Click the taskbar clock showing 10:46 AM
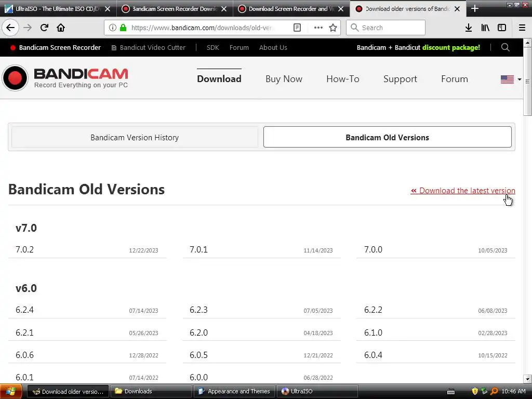Image resolution: width=532 pixels, height=399 pixels. click(x=514, y=391)
